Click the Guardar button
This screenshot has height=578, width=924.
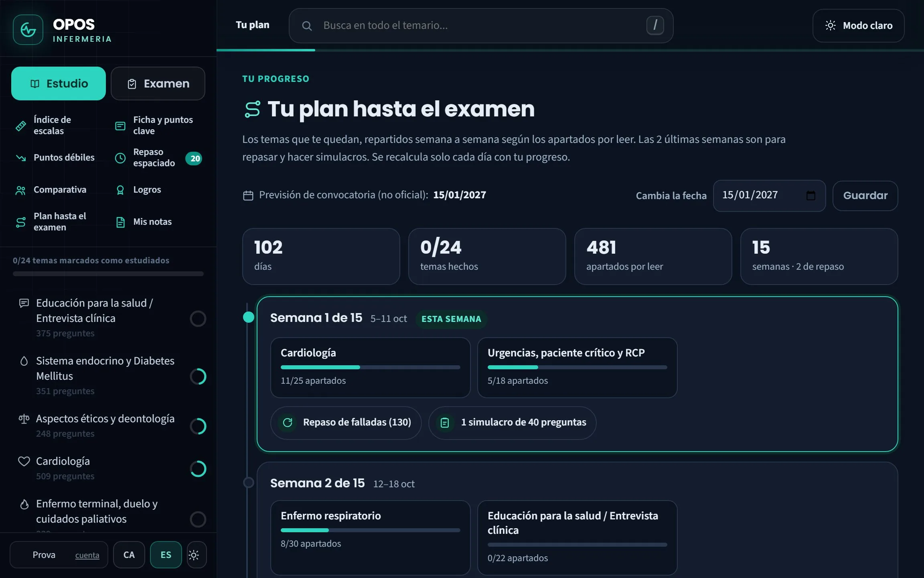[x=865, y=195]
